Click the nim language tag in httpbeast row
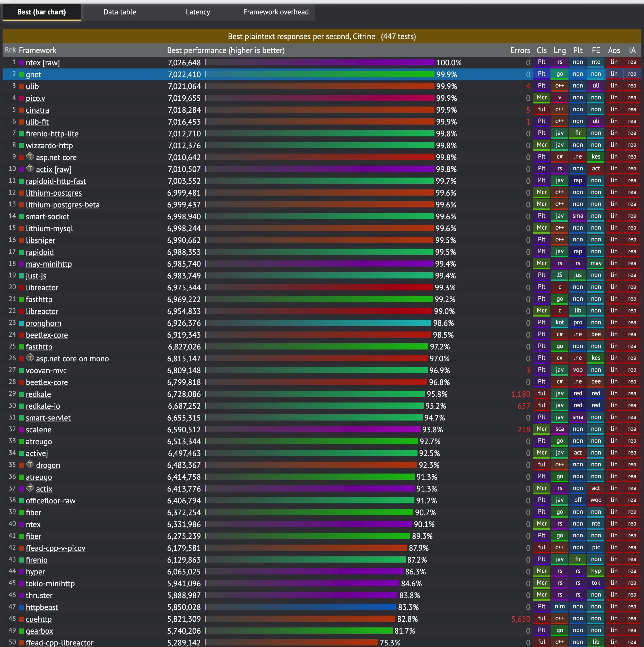Image resolution: width=644 pixels, height=647 pixels. tap(560, 607)
